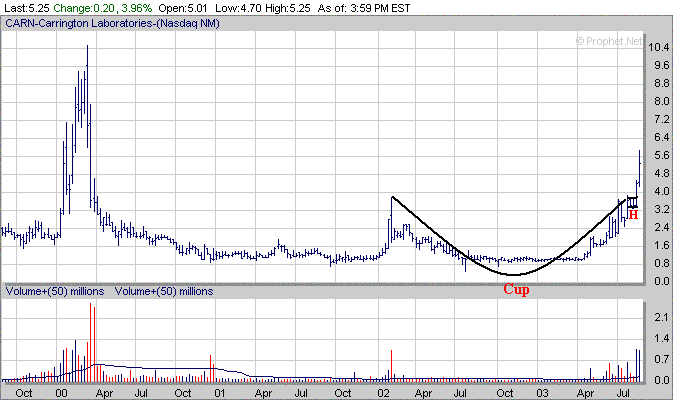Click the 7.2 price axis label
The width and height of the screenshot is (673, 400).
661,119
